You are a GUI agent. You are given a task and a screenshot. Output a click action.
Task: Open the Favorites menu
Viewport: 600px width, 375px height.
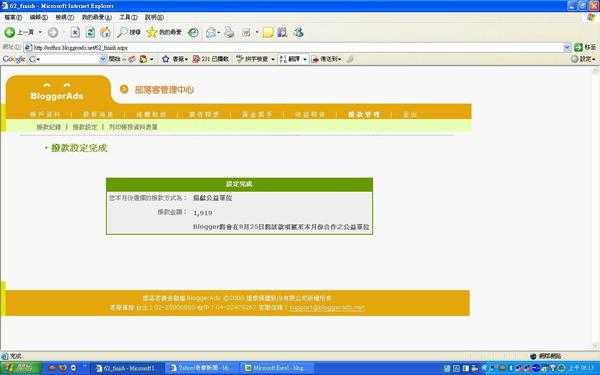coord(96,17)
